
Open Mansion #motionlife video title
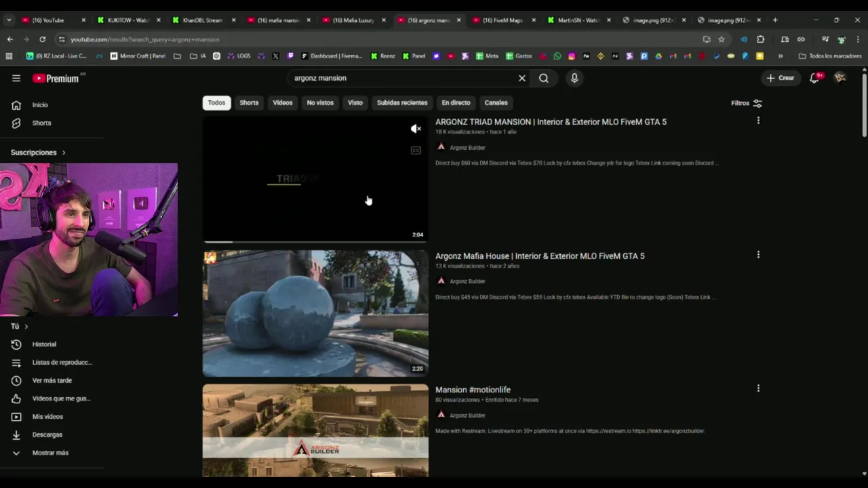pos(473,390)
